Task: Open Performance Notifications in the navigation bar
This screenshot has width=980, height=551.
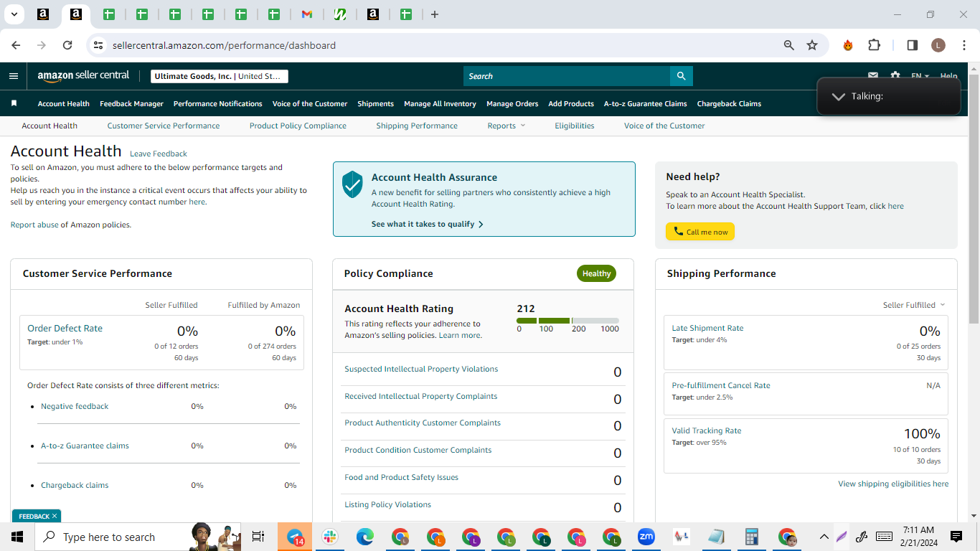Action: click(218, 103)
